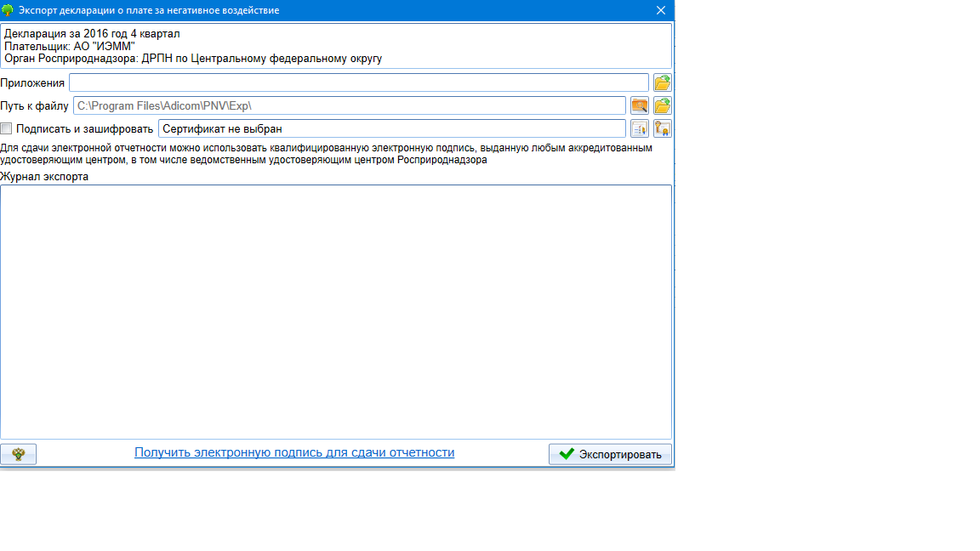Open folder icon beside Приложения field
This screenshot has width=980, height=551.
(662, 82)
